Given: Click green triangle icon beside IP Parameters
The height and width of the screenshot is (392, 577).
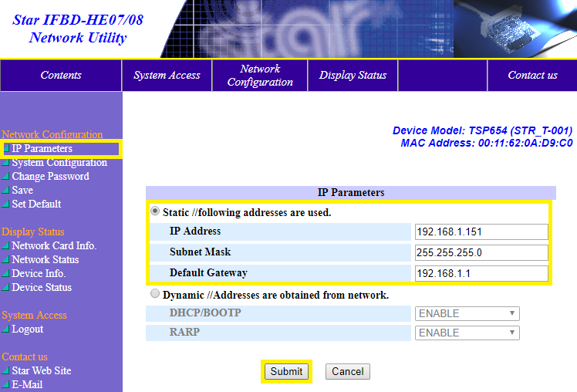Looking at the screenshot, I should click(x=6, y=148).
